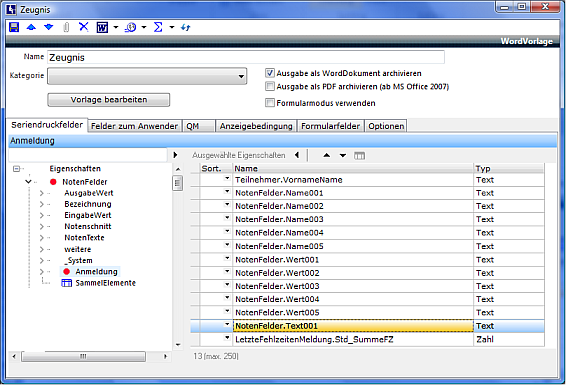
Task: Click the paperclip attachment icon
Action: pyautogui.click(x=66, y=27)
